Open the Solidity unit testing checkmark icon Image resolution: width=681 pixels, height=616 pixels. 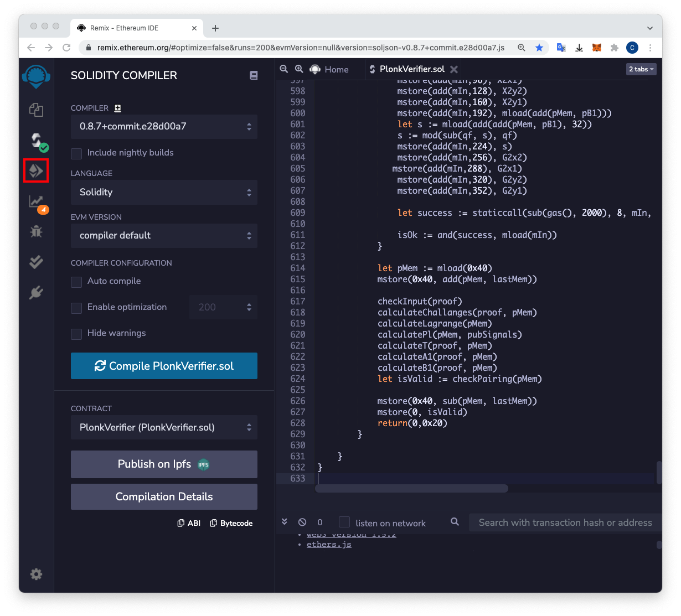36,262
